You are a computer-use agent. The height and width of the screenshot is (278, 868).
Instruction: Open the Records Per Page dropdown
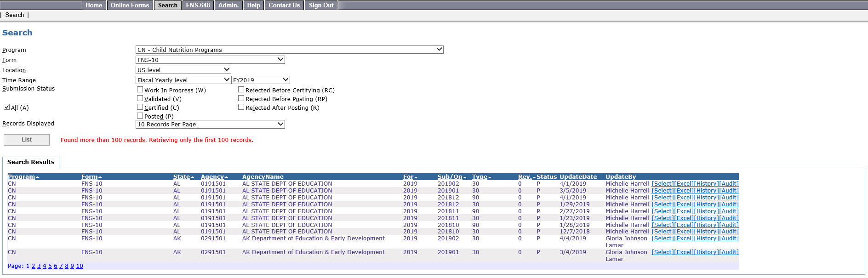tap(210, 125)
